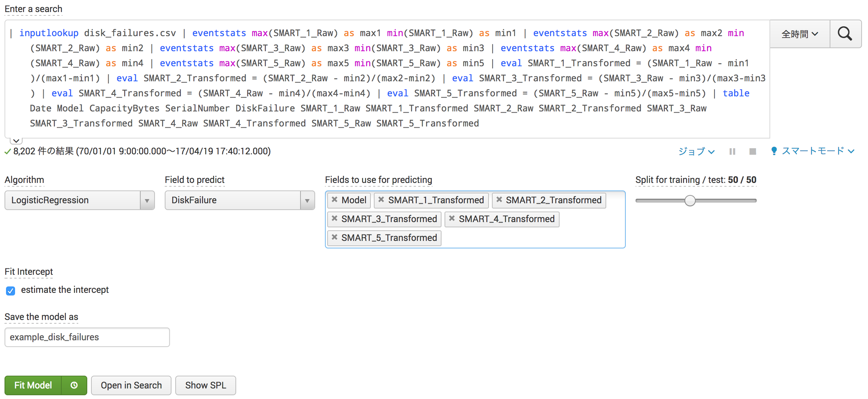The image size is (868, 399).
Task: Adjust the training/test split slider
Action: coord(690,201)
